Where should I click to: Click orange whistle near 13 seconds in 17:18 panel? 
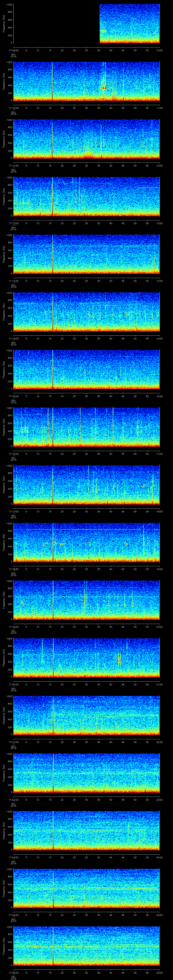(x=45, y=544)
